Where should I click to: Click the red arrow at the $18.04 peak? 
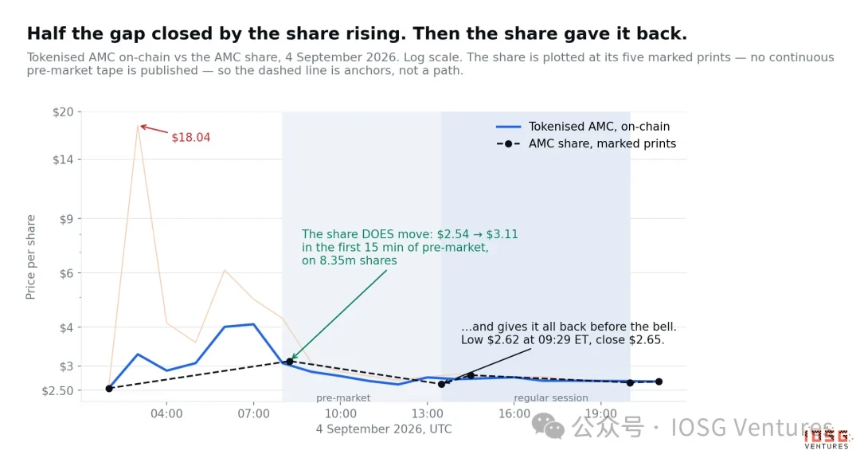point(154,129)
